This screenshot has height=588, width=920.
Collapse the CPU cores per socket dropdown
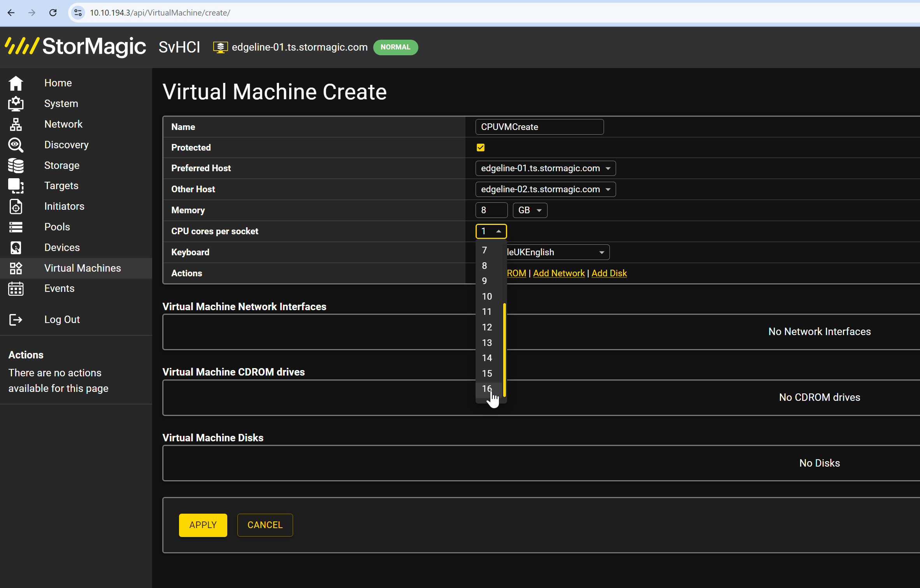click(491, 232)
